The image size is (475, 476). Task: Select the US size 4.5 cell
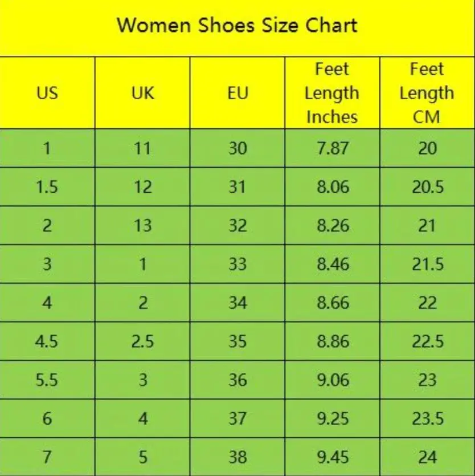point(47,341)
